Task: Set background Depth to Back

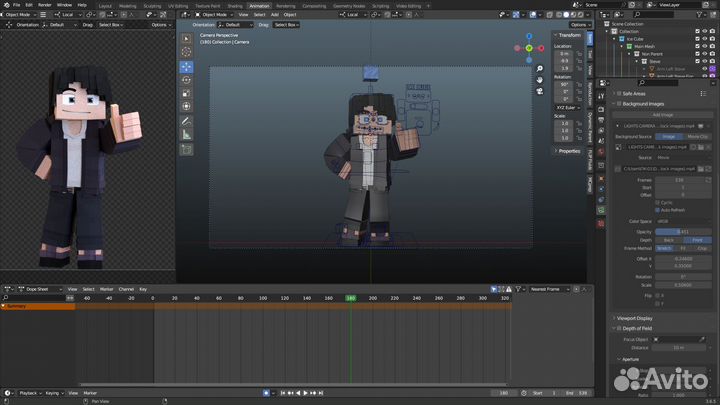Action: [x=669, y=240]
